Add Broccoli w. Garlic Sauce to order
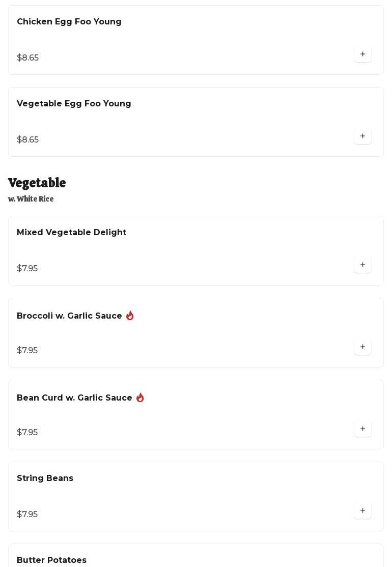Screen dimensions: 392x567 [362, 347]
